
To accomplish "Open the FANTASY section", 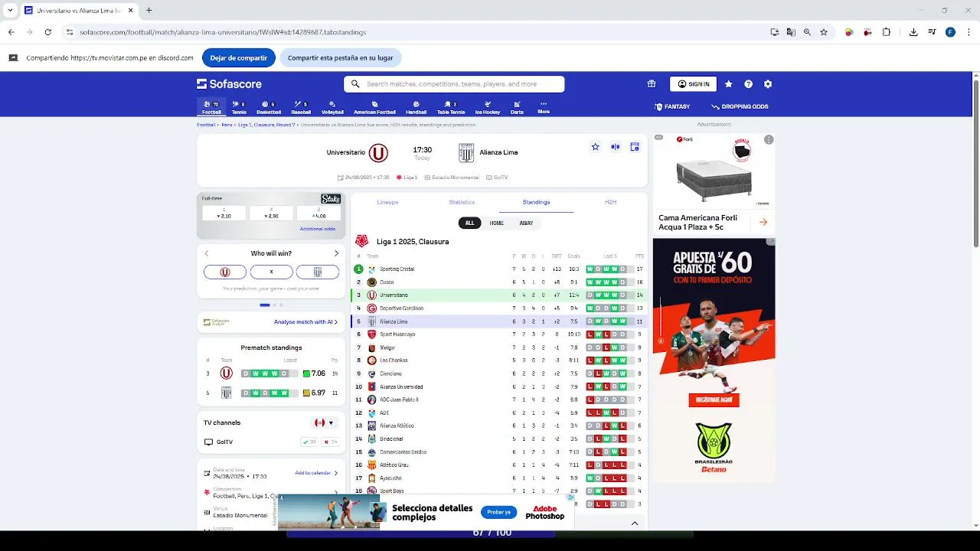I will click(672, 107).
